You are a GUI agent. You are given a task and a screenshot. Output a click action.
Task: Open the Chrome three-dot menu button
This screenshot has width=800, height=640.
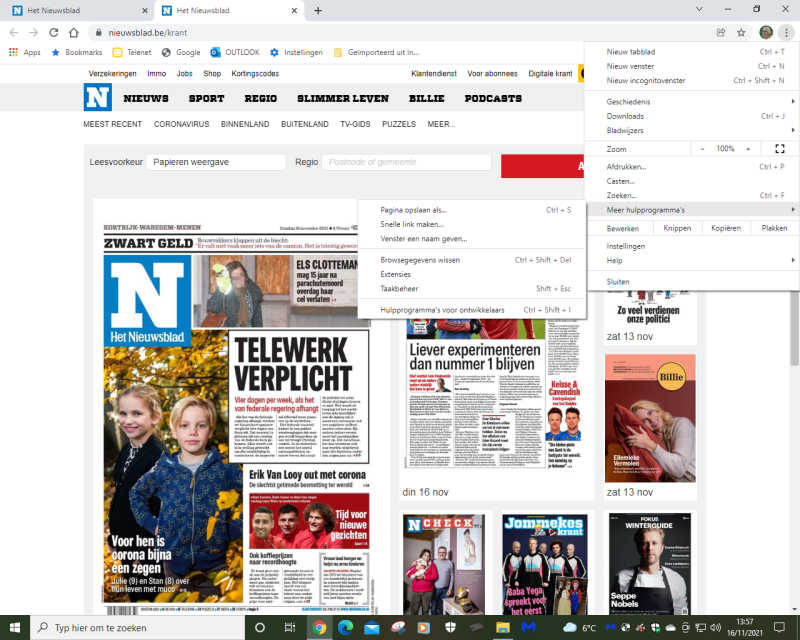click(x=786, y=32)
